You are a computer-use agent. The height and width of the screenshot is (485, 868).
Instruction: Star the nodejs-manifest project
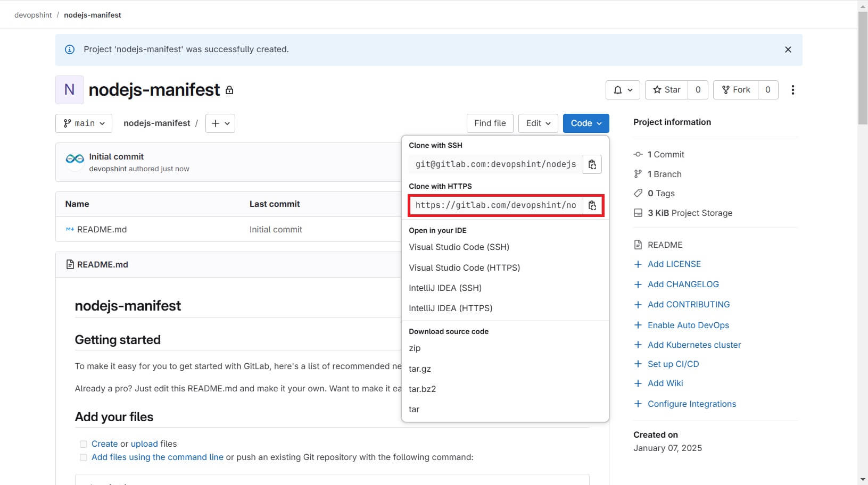666,89
